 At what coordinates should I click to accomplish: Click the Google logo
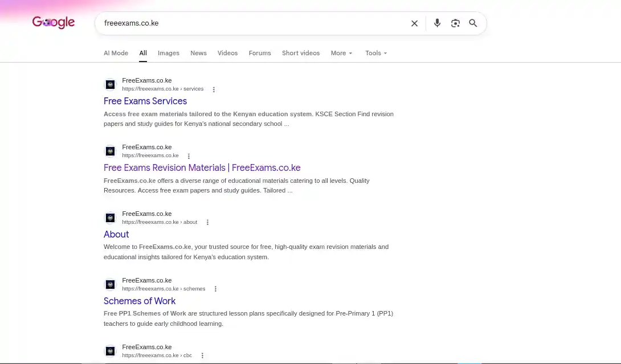coord(54,23)
